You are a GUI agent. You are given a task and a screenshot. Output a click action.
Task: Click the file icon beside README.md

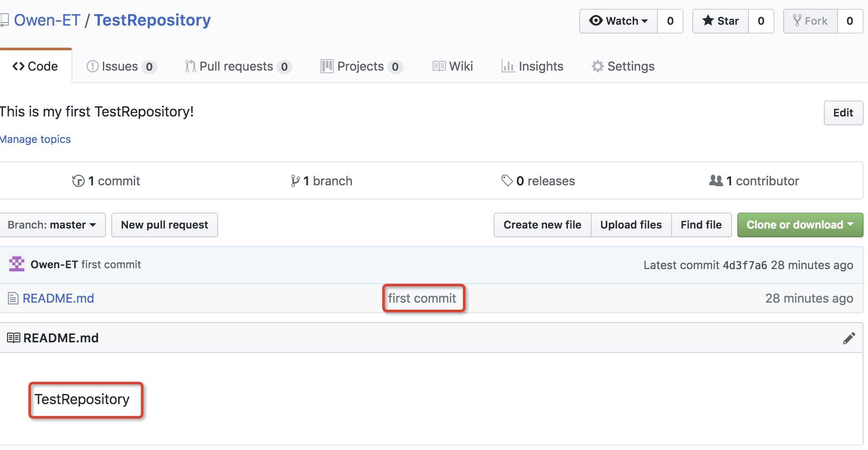13,299
